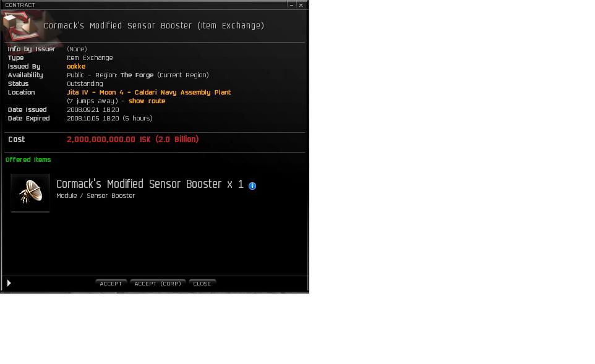This screenshot has height=364, width=595.
Task: Expand the arrow at bottom-left of contract window
Action: (9, 283)
